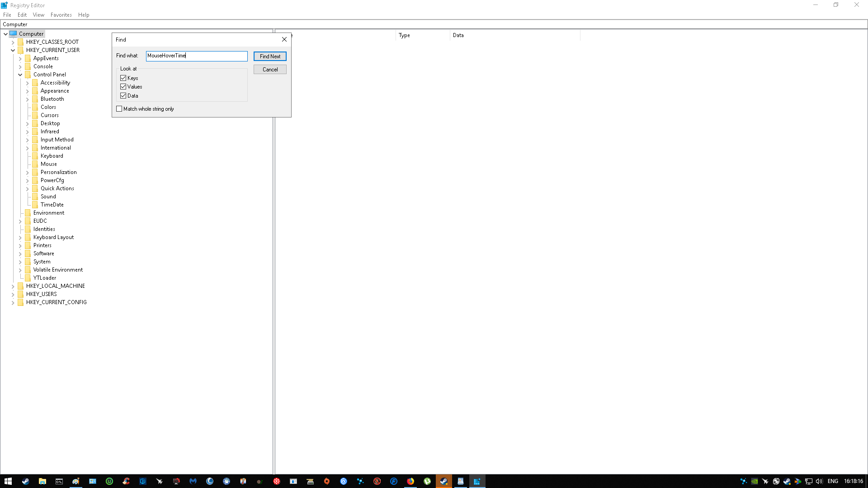
Task: Open Command Prompt from the taskbar
Action: coord(59,481)
